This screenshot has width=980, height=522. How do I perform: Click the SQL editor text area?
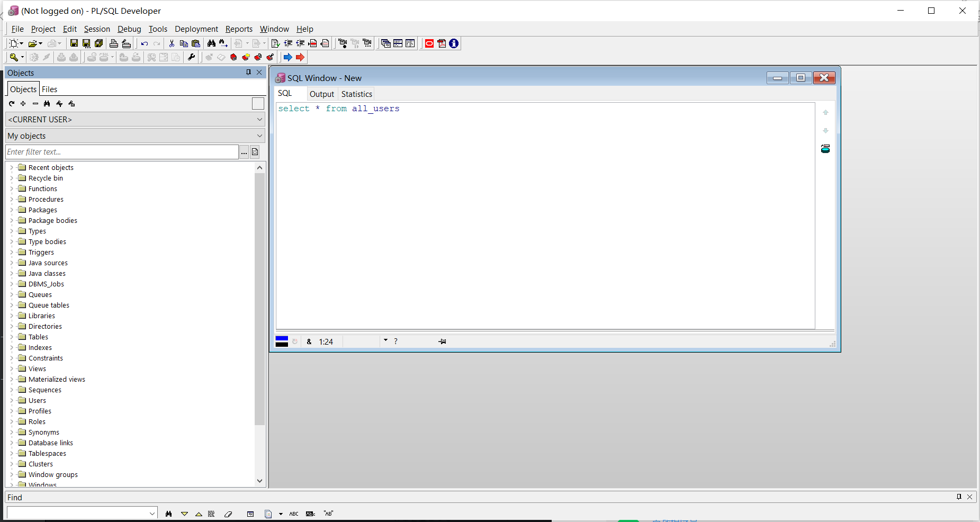[545, 215]
